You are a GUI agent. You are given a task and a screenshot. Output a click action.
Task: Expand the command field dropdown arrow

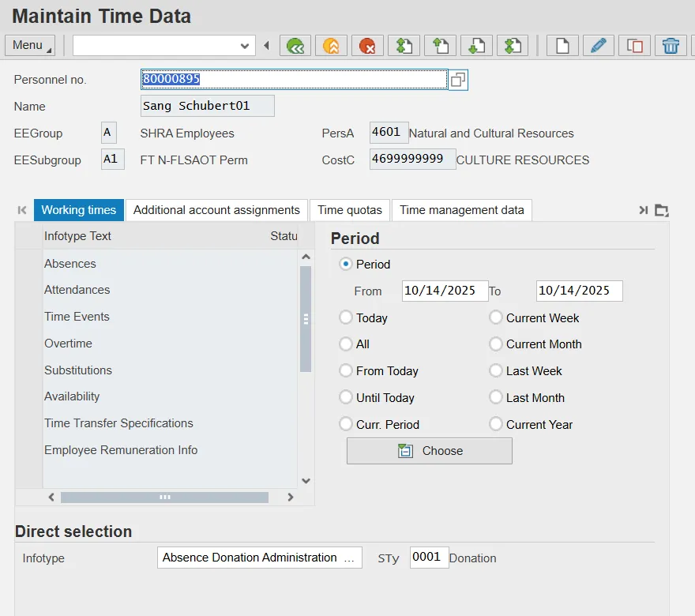tap(244, 46)
